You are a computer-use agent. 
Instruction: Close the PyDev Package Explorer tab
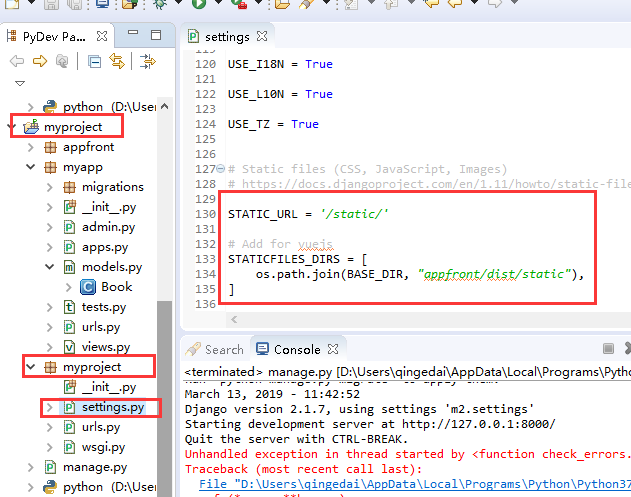(x=102, y=36)
